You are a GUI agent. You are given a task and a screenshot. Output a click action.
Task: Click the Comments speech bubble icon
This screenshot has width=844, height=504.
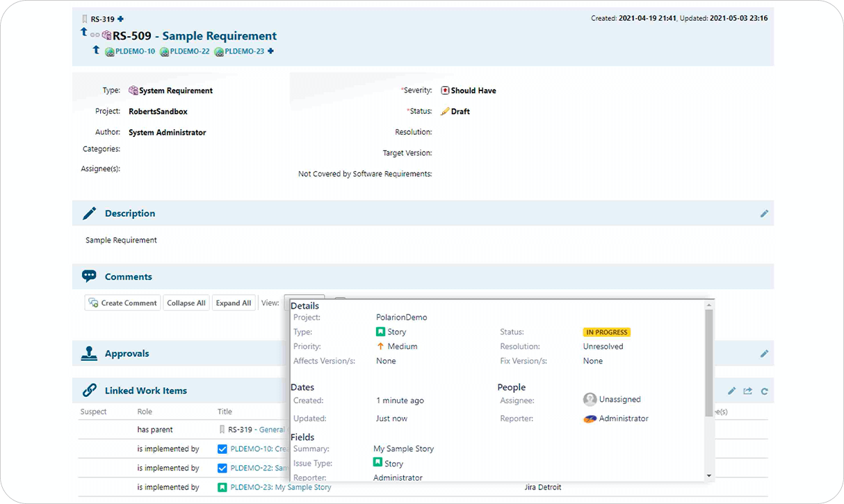pos(89,276)
